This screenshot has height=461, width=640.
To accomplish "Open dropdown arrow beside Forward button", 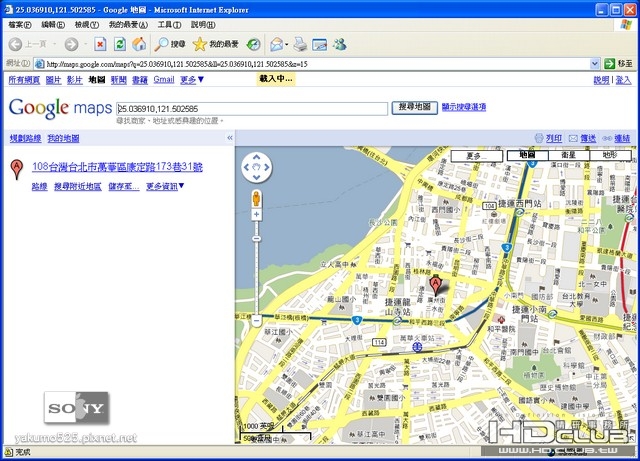I will click(x=85, y=44).
